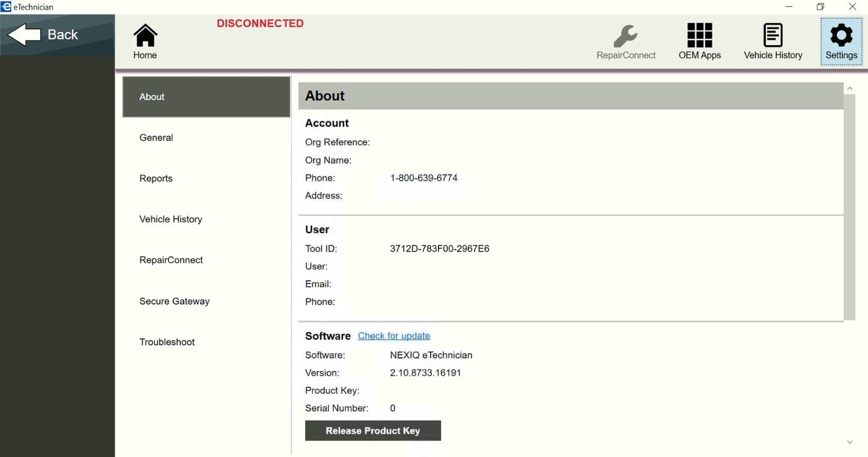The width and height of the screenshot is (868, 457).
Task: Click the Release Product Key button
Action: pyautogui.click(x=373, y=431)
